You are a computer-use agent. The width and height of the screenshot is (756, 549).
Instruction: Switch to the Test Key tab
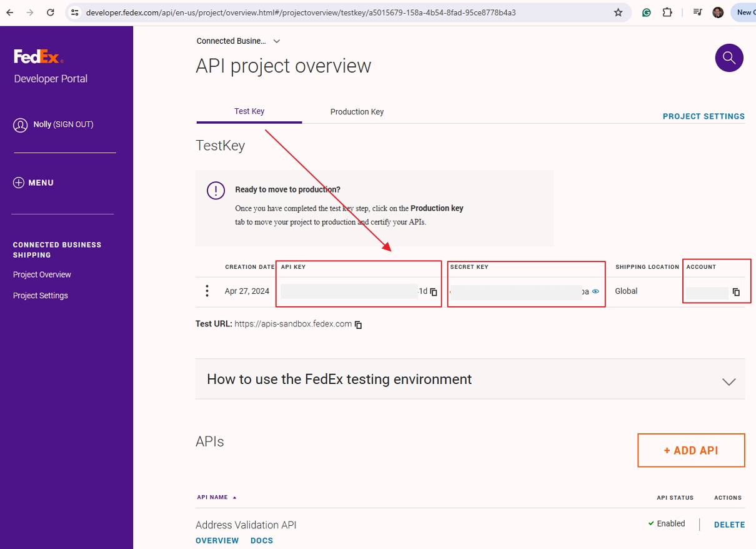249,111
